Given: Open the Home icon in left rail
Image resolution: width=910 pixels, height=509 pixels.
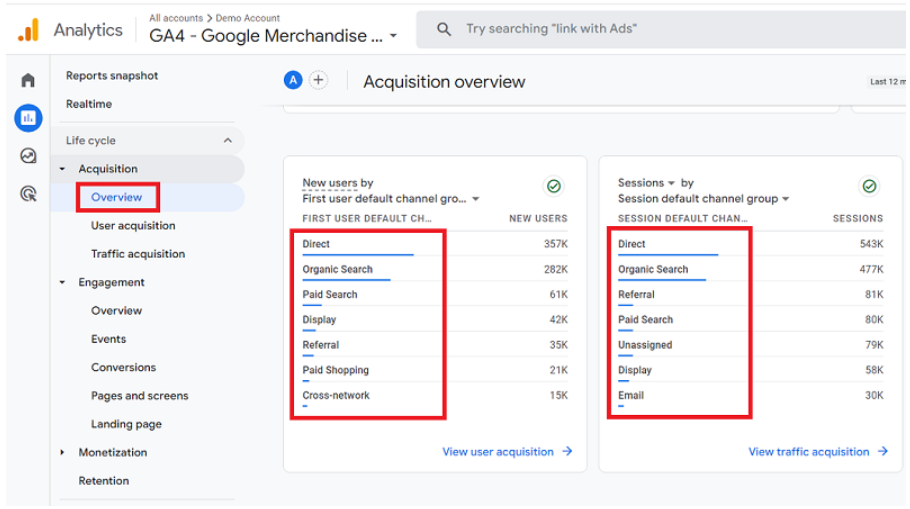Looking at the screenshot, I should click(28, 80).
